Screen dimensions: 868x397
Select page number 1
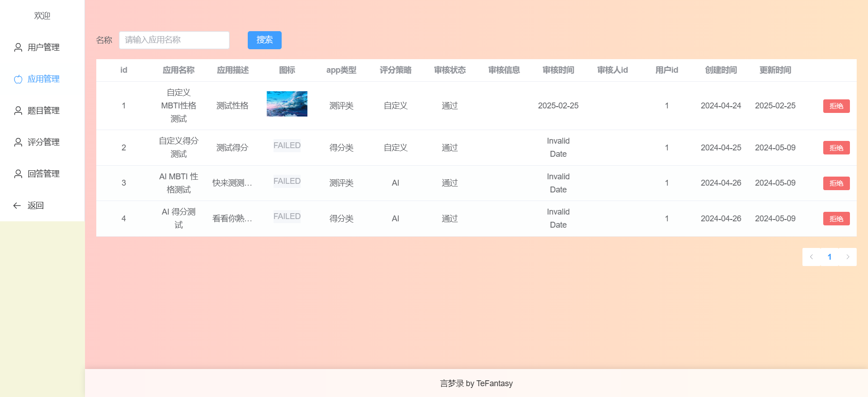(x=830, y=257)
